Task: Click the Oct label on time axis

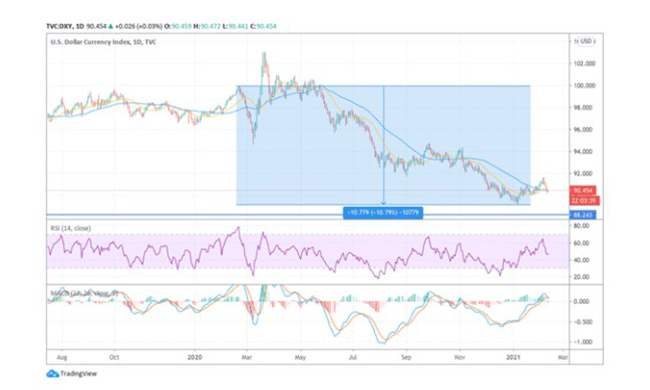Action: click(114, 357)
